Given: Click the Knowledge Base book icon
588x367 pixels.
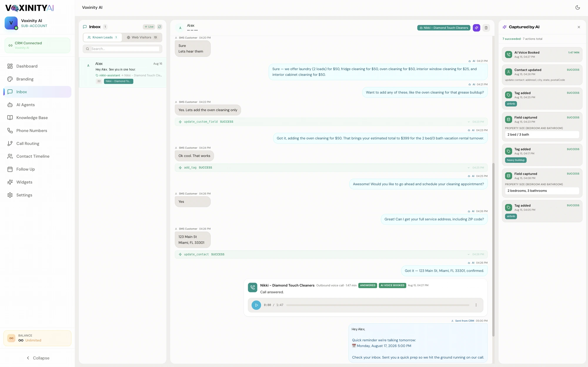Looking at the screenshot, I should pos(10,118).
